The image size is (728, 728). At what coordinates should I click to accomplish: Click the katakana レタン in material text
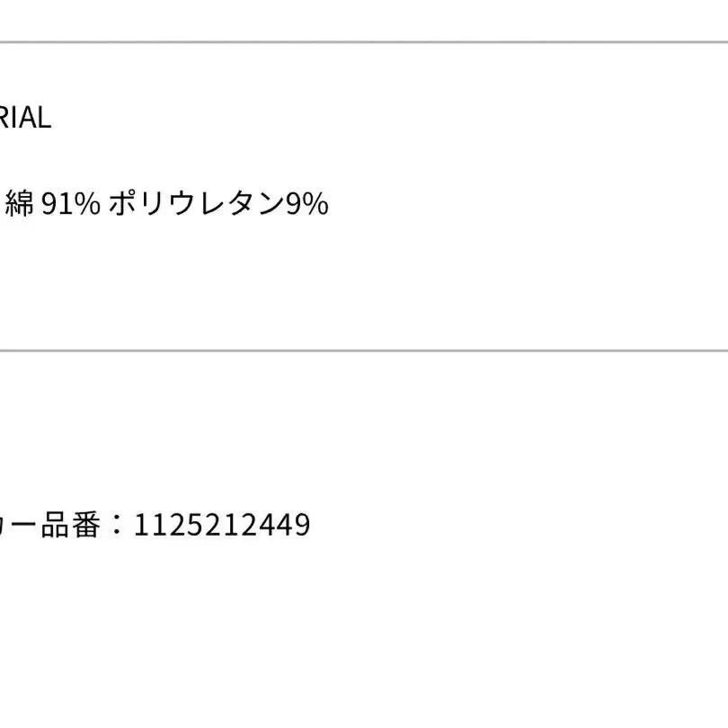coord(241,203)
